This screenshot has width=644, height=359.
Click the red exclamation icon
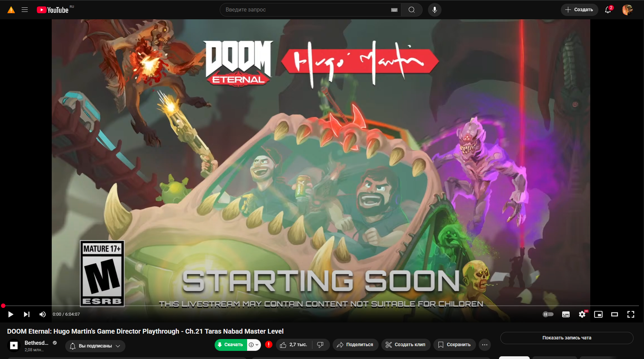point(269,344)
